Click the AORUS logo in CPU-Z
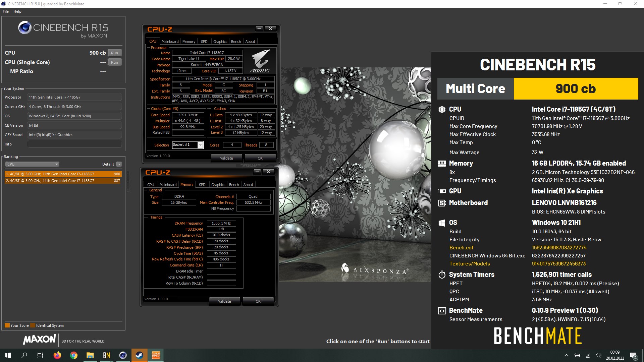 [x=260, y=61]
